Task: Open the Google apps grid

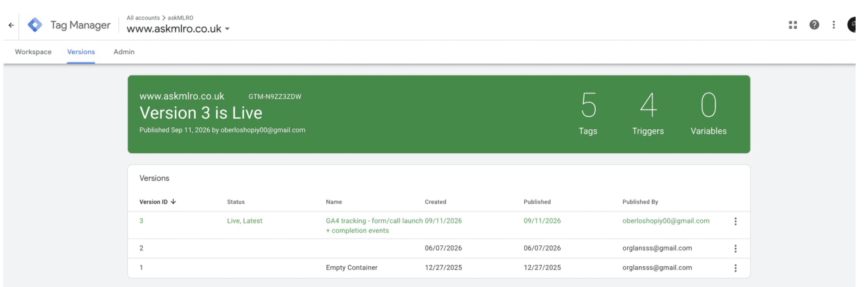Action: (x=794, y=25)
